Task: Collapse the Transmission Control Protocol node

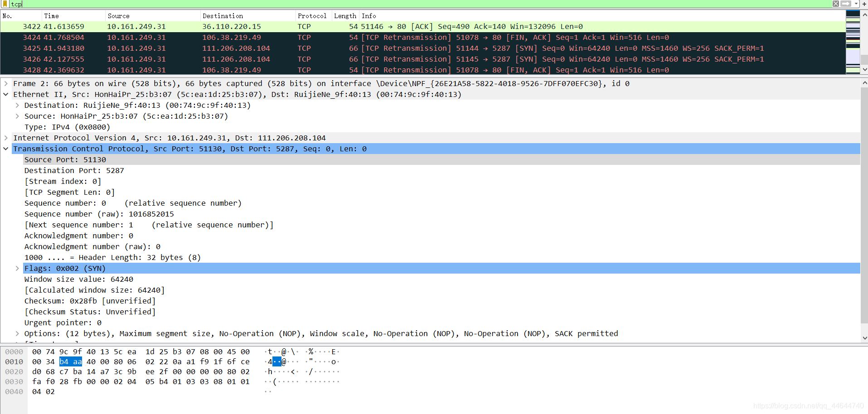Action: coord(6,149)
